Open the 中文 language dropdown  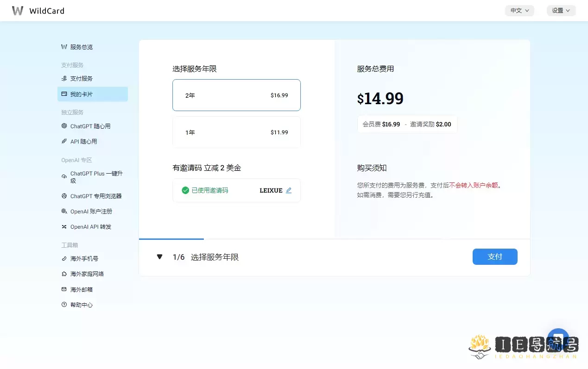519,11
